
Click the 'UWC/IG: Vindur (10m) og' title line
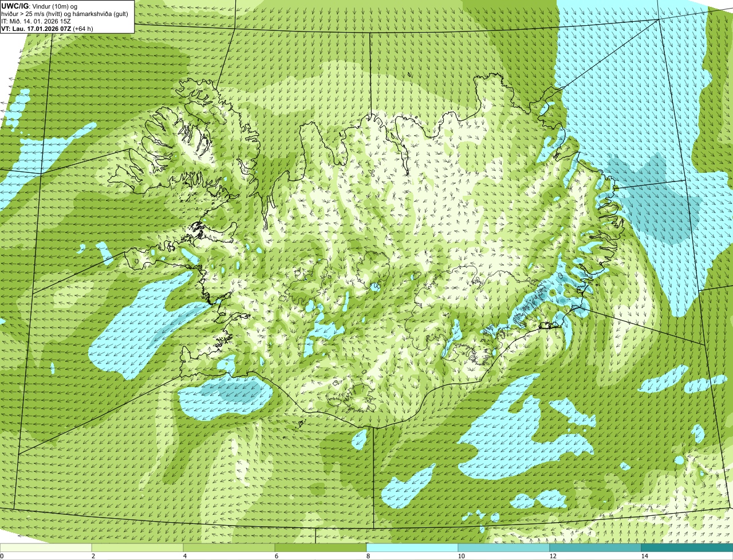click(40, 6)
